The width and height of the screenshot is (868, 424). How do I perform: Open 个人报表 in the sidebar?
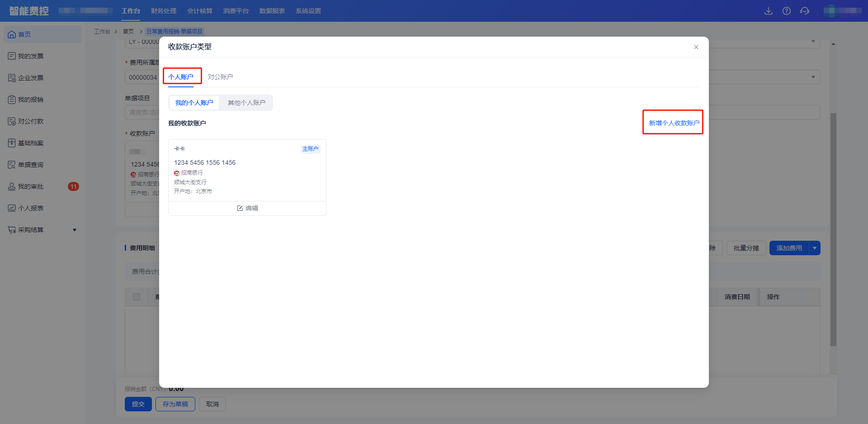point(31,208)
